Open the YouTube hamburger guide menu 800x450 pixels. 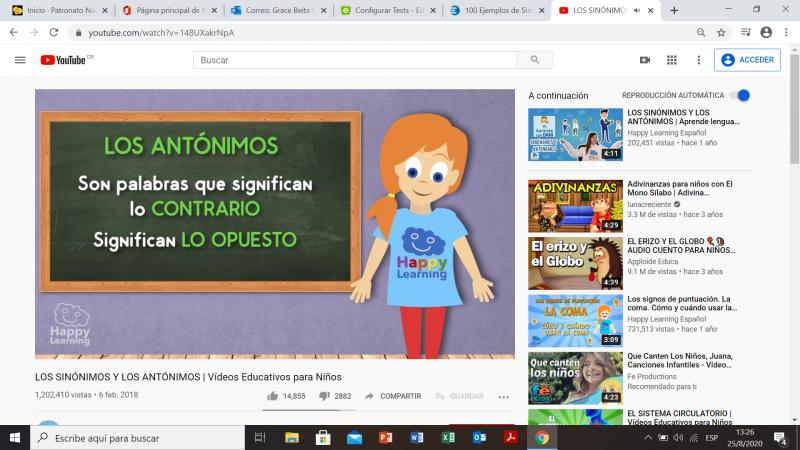[x=20, y=60]
